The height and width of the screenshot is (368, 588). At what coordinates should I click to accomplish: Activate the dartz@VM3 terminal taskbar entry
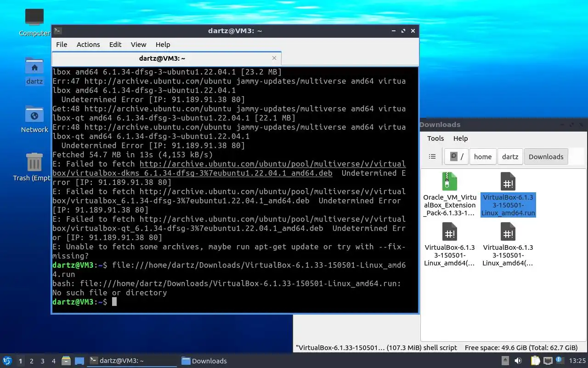coord(132,361)
